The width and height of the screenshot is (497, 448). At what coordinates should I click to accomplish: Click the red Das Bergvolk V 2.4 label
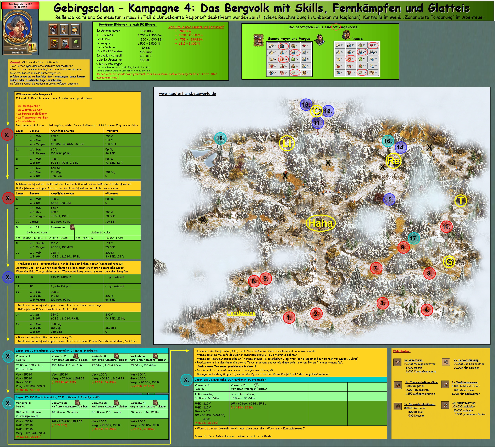click(20, 6)
